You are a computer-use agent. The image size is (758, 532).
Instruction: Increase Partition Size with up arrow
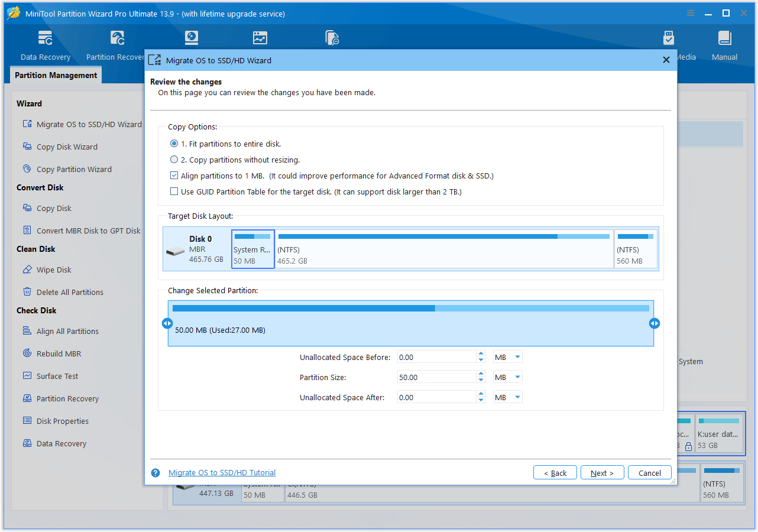(481, 374)
